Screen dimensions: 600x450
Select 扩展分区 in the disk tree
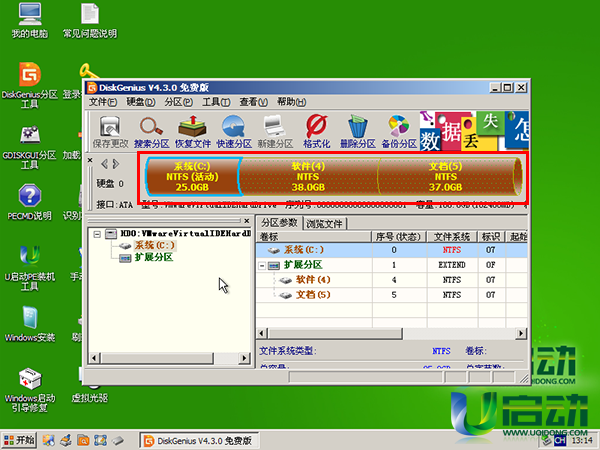point(153,257)
